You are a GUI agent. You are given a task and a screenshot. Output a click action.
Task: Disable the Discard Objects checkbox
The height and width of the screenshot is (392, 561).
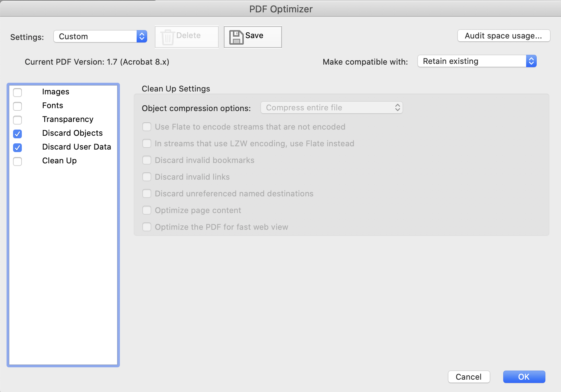point(17,134)
